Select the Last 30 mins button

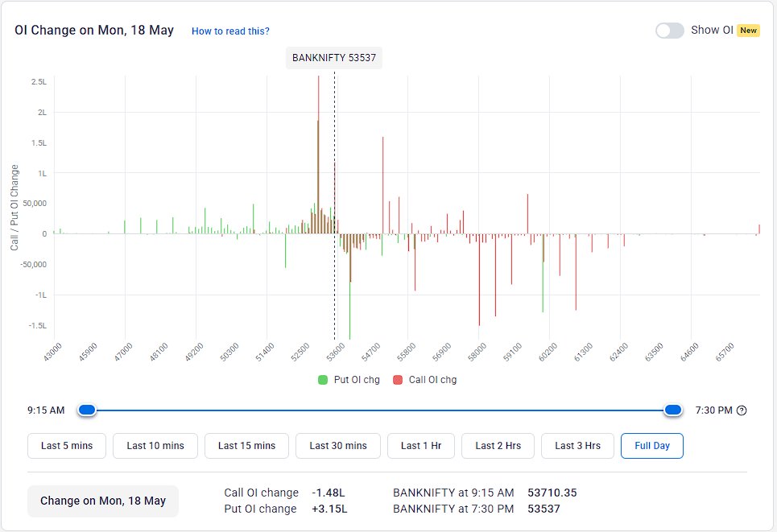point(338,446)
